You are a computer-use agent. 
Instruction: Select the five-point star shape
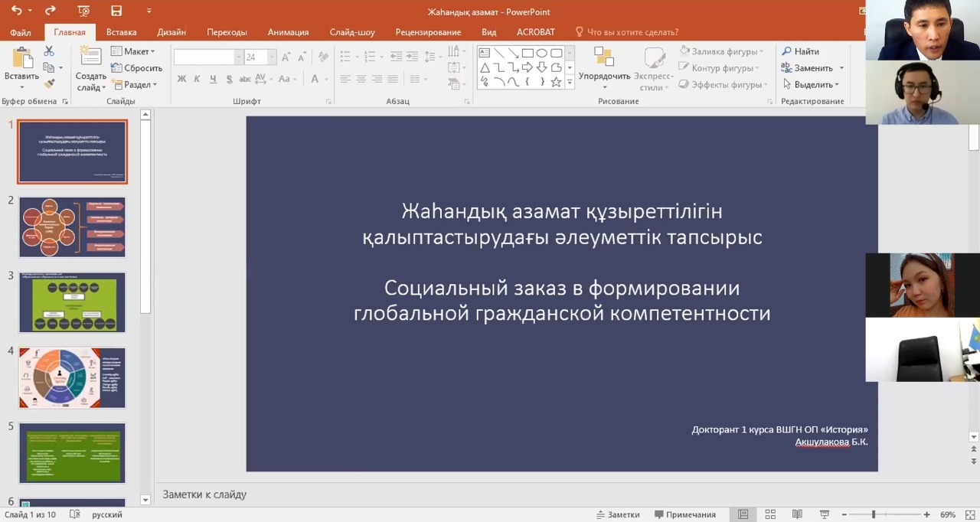click(556, 82)
